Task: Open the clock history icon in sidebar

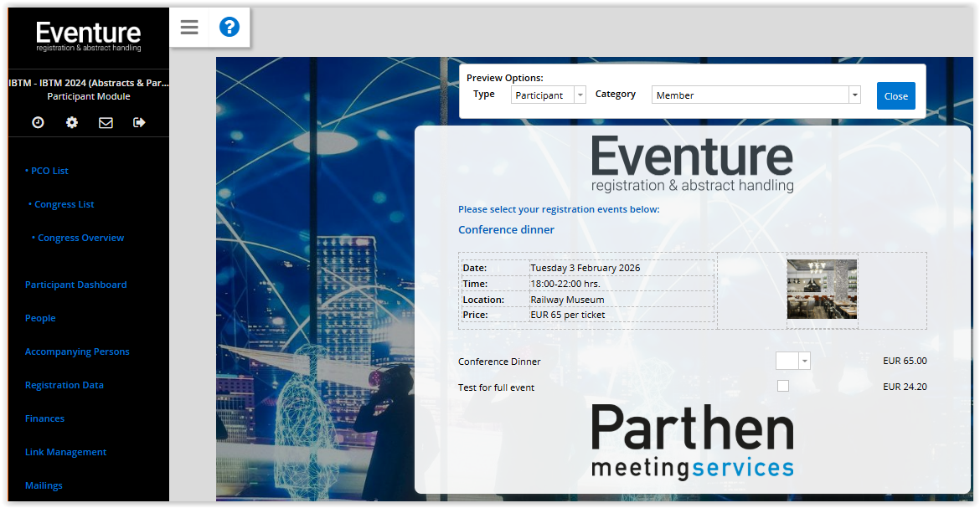Action: pos(39,122)
